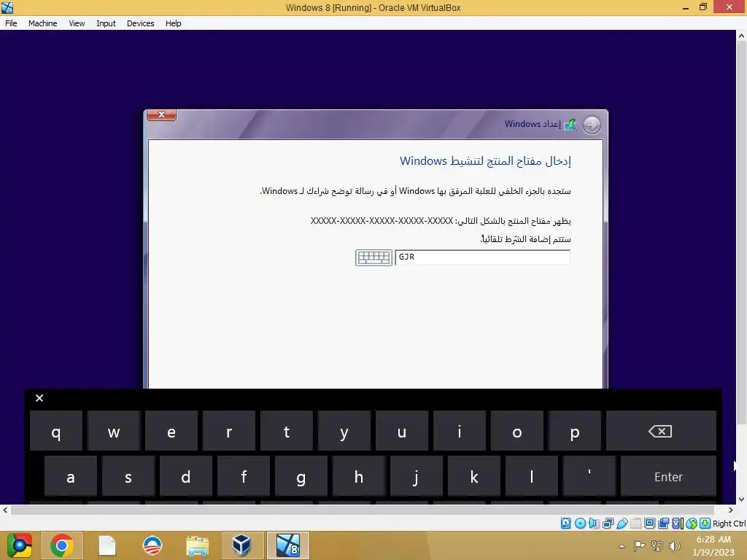Open the volume speaker tray icon
747x560 pixels.
click(674, 545)
